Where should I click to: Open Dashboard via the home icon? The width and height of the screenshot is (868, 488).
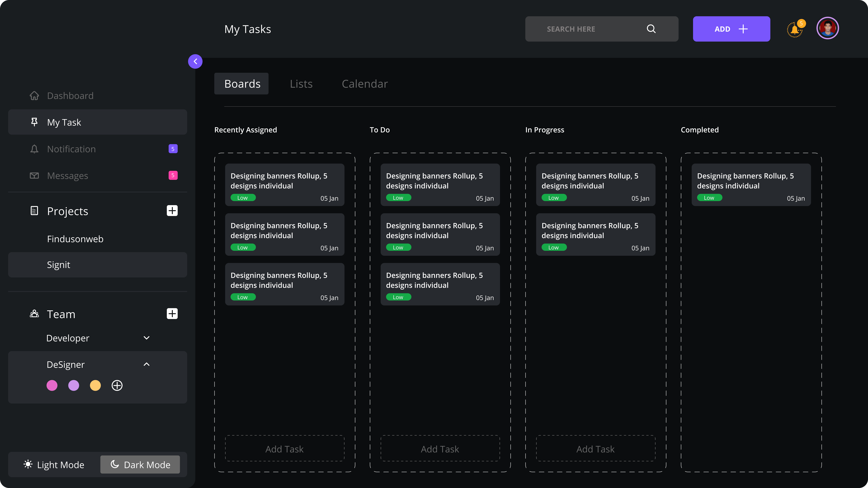click(34, 96)
